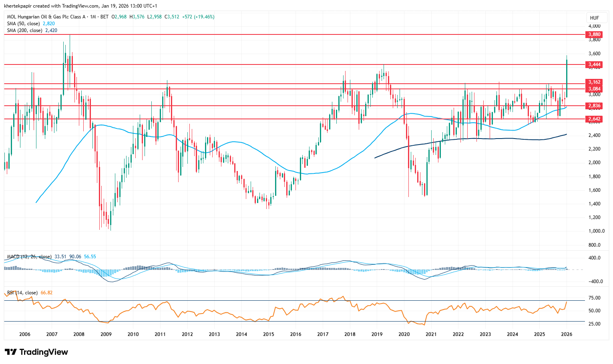Click the 2009 year marker on time axis

tap(106, 334)
